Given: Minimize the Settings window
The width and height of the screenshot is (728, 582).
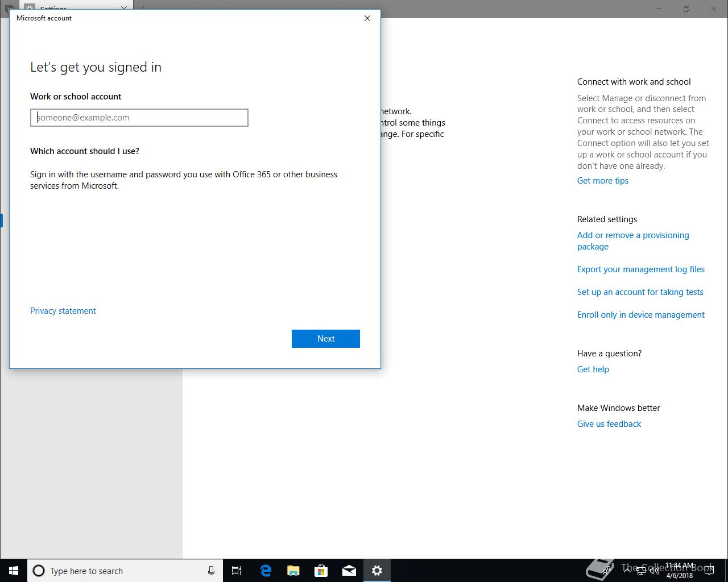Looking at the screenshot, I should tap(660, 9).
